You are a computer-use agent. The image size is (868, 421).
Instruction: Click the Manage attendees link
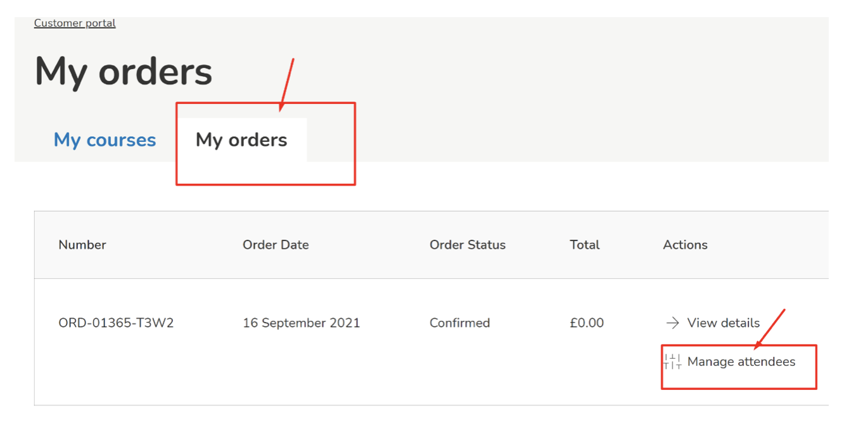(741, 362)
